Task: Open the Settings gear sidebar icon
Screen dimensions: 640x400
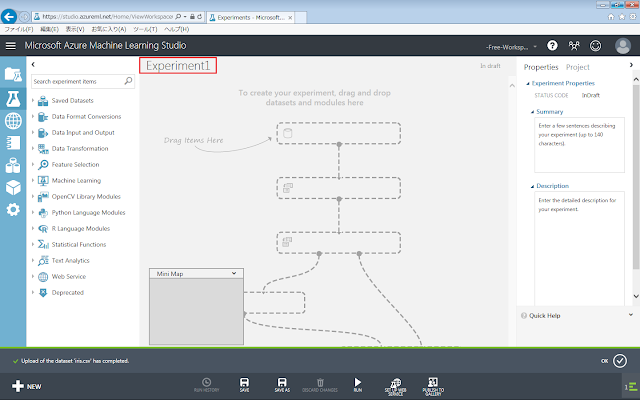Action: 13,209
